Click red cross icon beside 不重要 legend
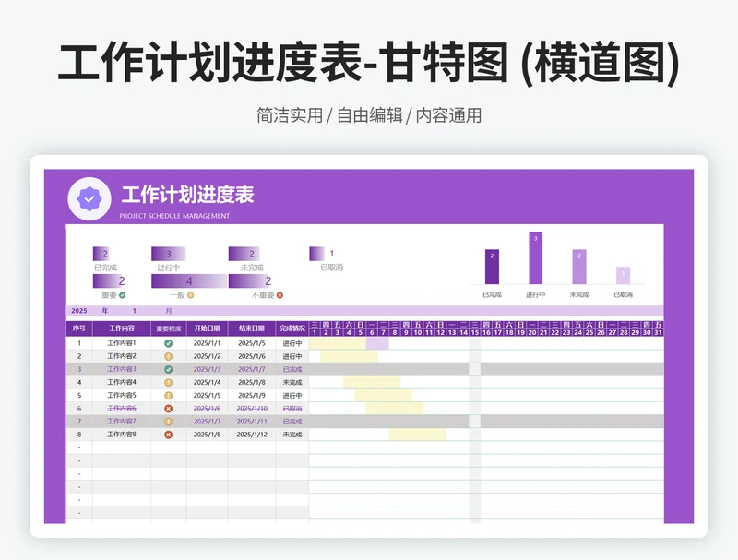Viewport: 738px width, 560px height. [x=280, y=295]
